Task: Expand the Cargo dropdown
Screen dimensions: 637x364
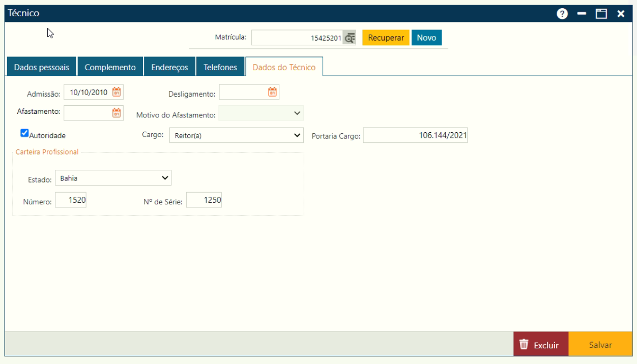Action: pos(298,135)
